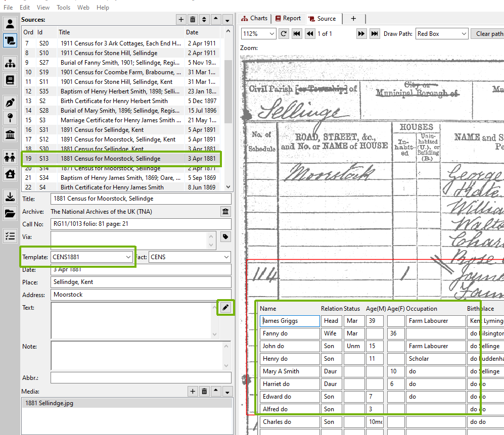Click the pencil edit icon beside Text

[225, 308]
